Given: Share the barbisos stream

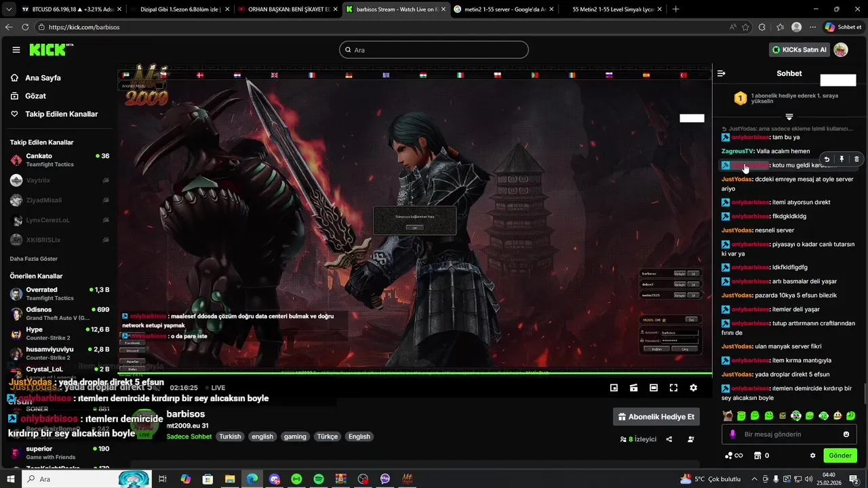Looking at the screenshot, I should (x=669, y=439).
